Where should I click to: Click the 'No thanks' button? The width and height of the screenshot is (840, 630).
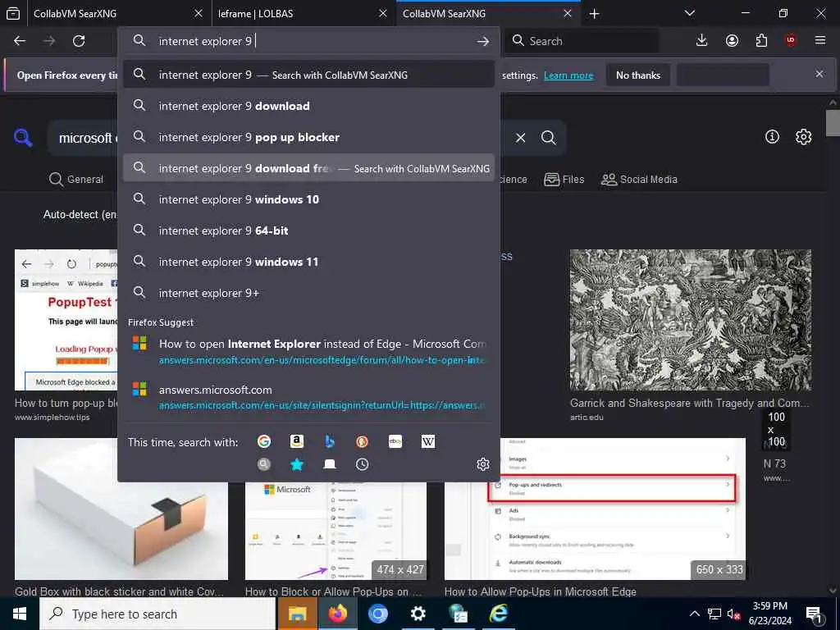point(638,75)
